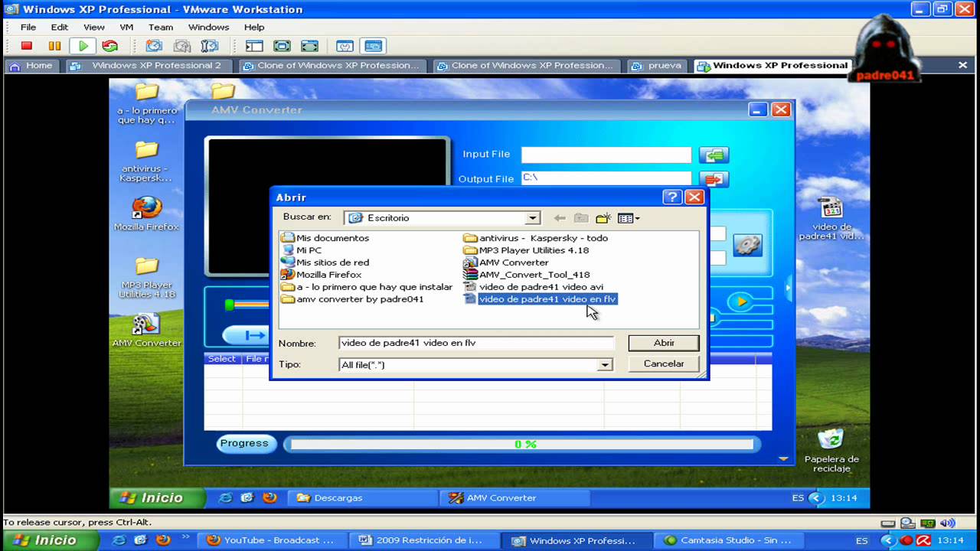Screen dimensions: 980x551
Task: Open VMware File menu
Action: pos(28,28)
